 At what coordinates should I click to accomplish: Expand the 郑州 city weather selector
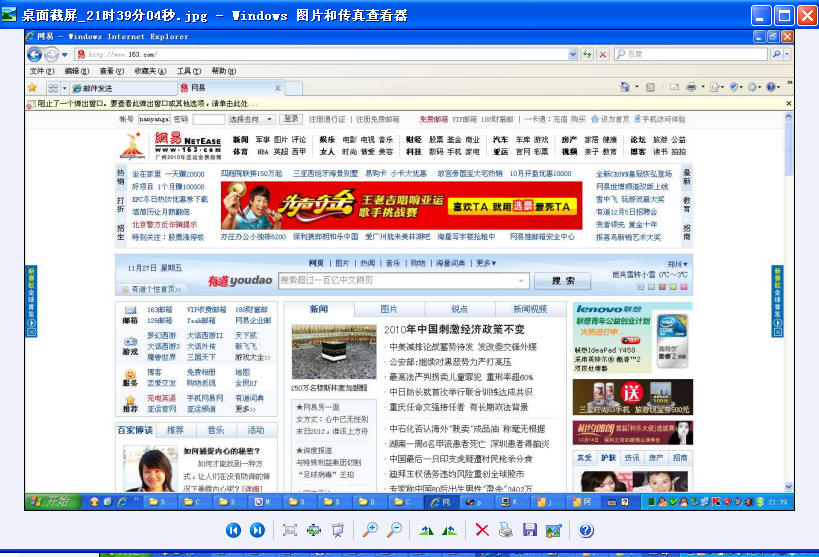[x=677, y=264]
